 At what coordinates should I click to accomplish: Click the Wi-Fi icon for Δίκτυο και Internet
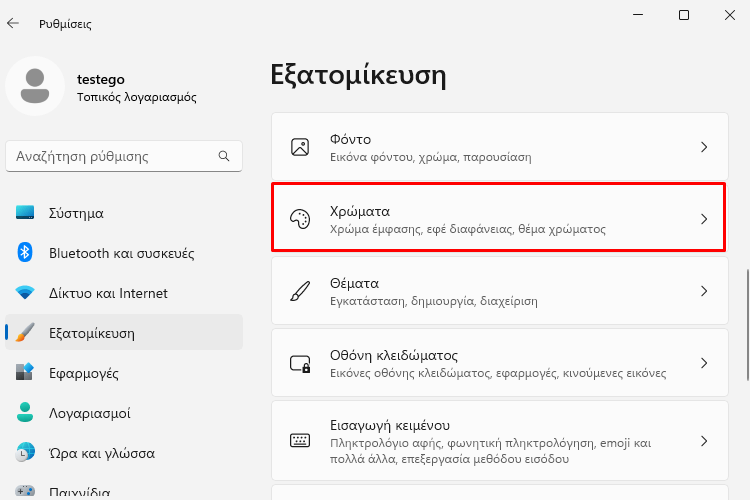tap(25, 292)
